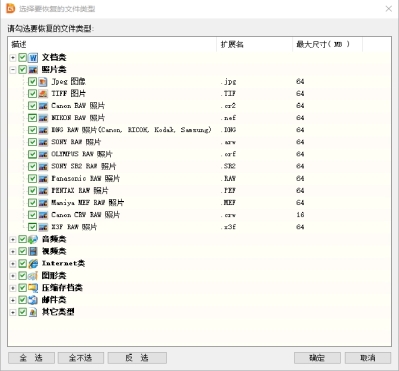Confirm with the 确定 button

(x=317, y=358)
